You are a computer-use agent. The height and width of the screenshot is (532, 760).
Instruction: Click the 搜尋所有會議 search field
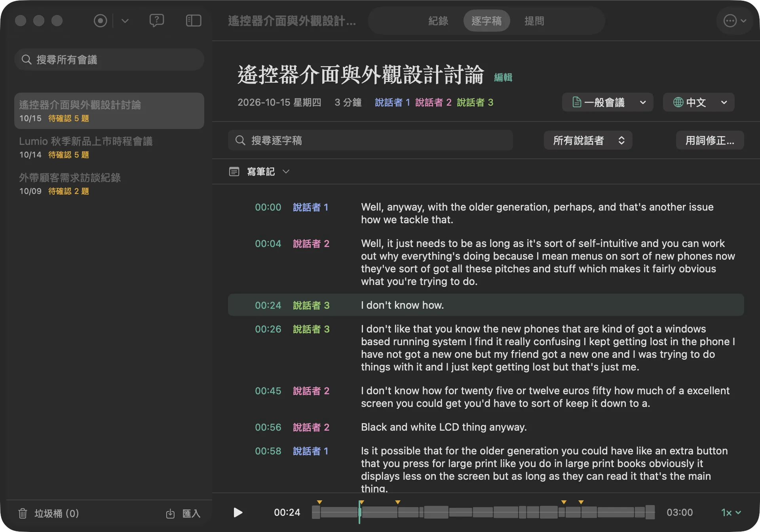109,60
